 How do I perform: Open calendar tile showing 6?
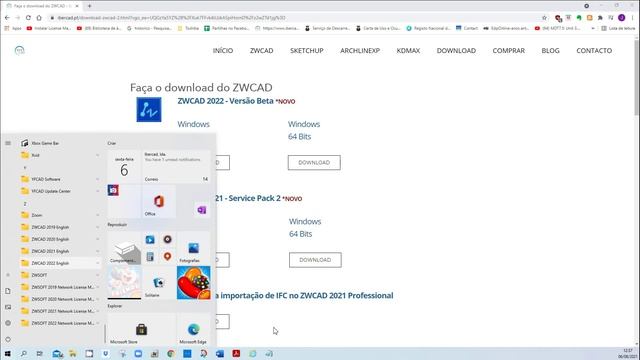pyautogui.click(x=124, y=167)
